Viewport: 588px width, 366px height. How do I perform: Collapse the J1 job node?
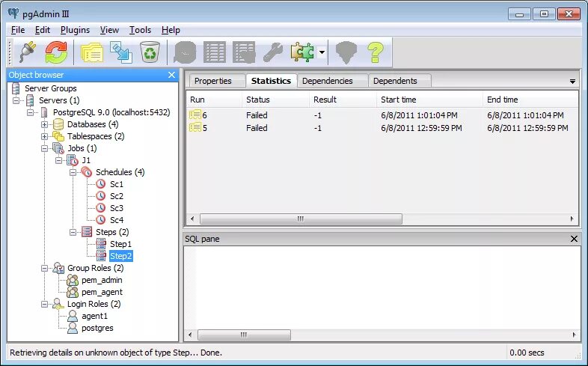coord(59,160)
